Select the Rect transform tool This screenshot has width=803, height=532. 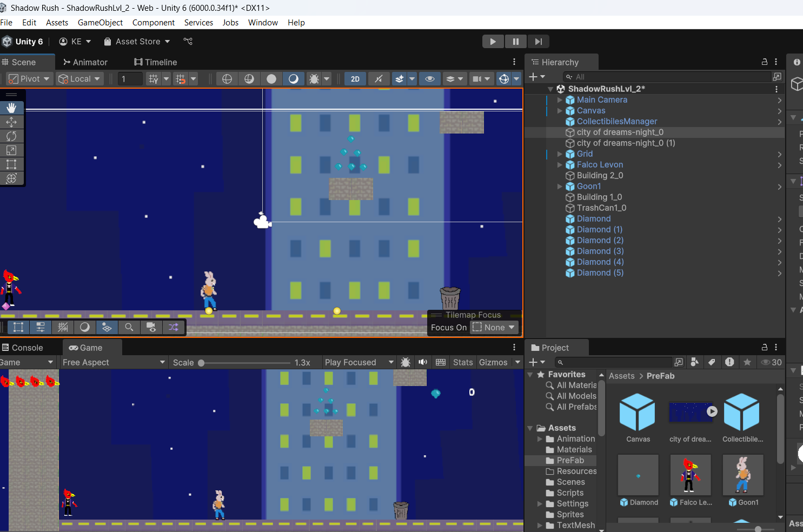point(11,164)
